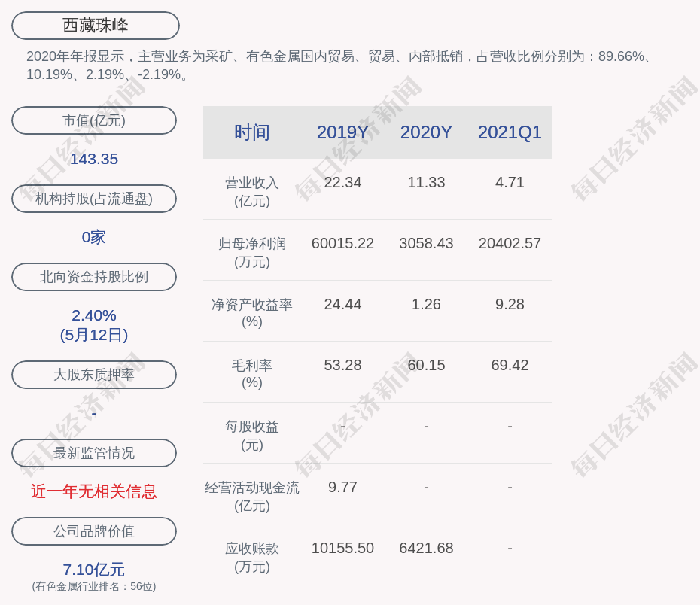Select the 2019Y column header
This screenshot has height=605, width=700.
coord(342,132)
